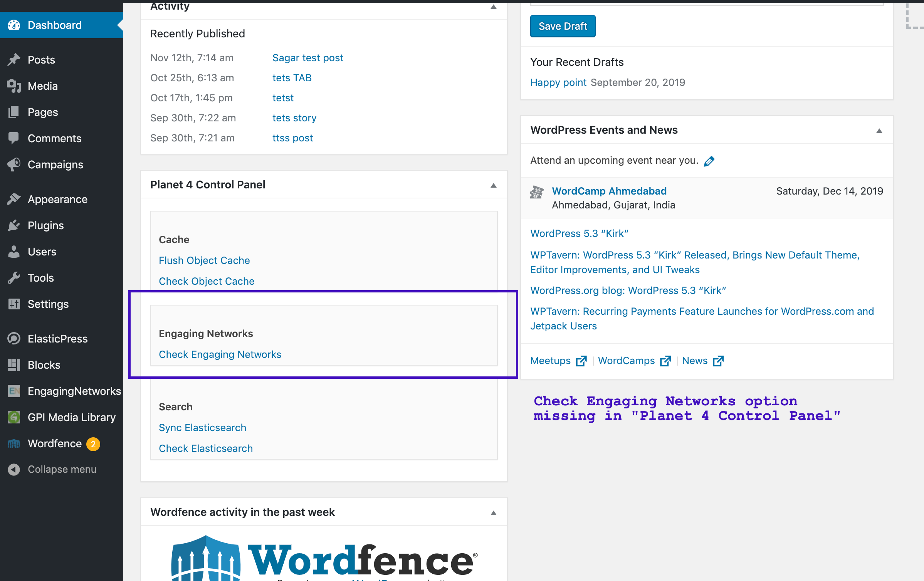
Task: Collapse Wordfence activity in the past week
Action: tap(493, 513)
